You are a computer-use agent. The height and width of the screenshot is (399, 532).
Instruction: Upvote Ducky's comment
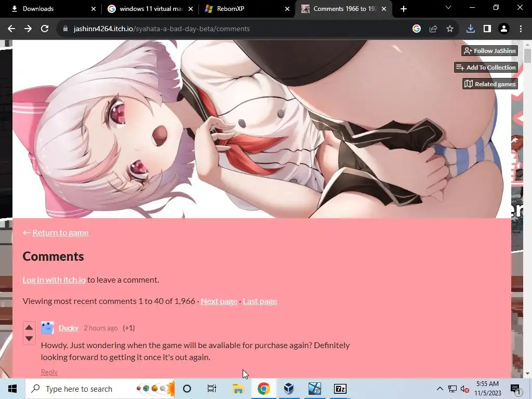pos(29,327)
